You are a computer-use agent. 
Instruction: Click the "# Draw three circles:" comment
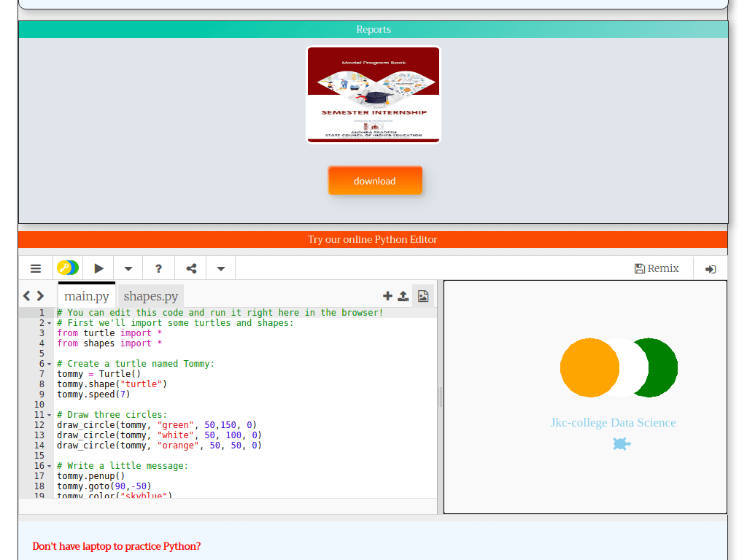112,415
